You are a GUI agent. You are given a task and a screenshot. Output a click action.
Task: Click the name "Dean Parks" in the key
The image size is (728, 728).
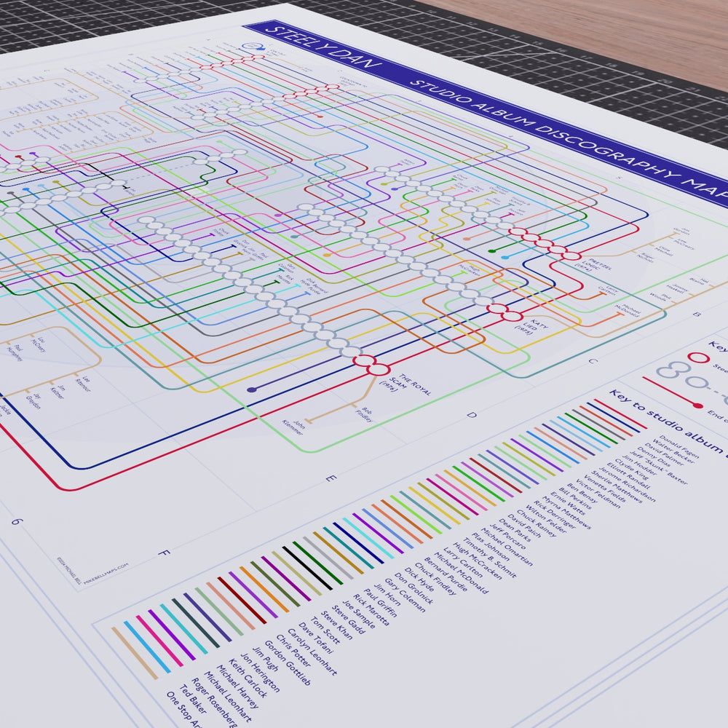pos(515,530)
